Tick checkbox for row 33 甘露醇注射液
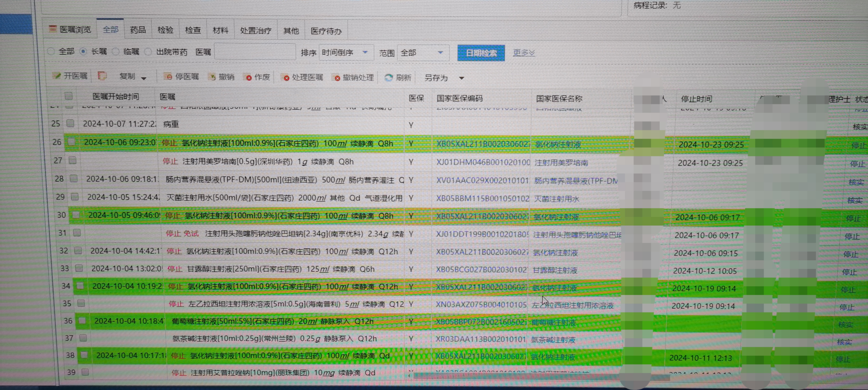This screenshot has width=868, height=390. point(79,268)
